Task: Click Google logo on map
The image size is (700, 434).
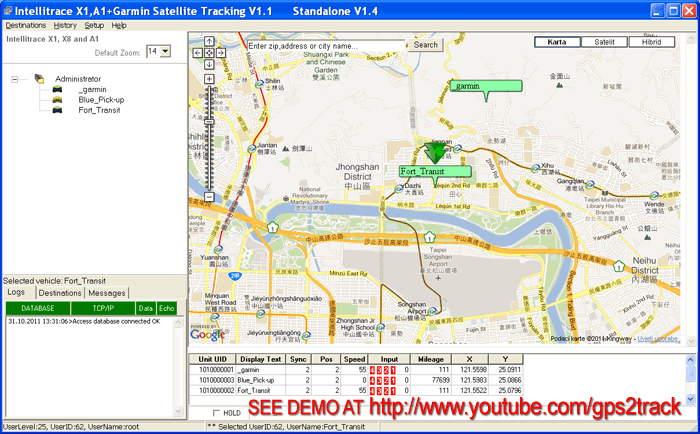Action: click(207, 334)
